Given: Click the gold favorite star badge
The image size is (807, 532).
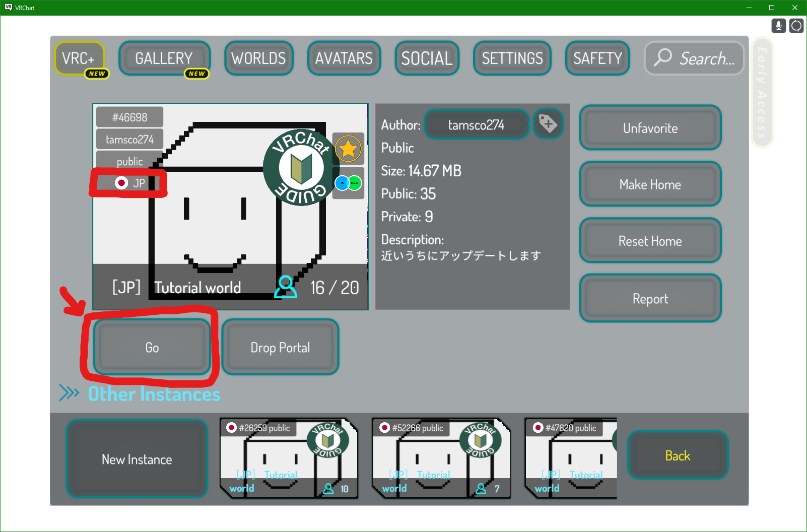Looking at the screenshot, I should point(348,149).
